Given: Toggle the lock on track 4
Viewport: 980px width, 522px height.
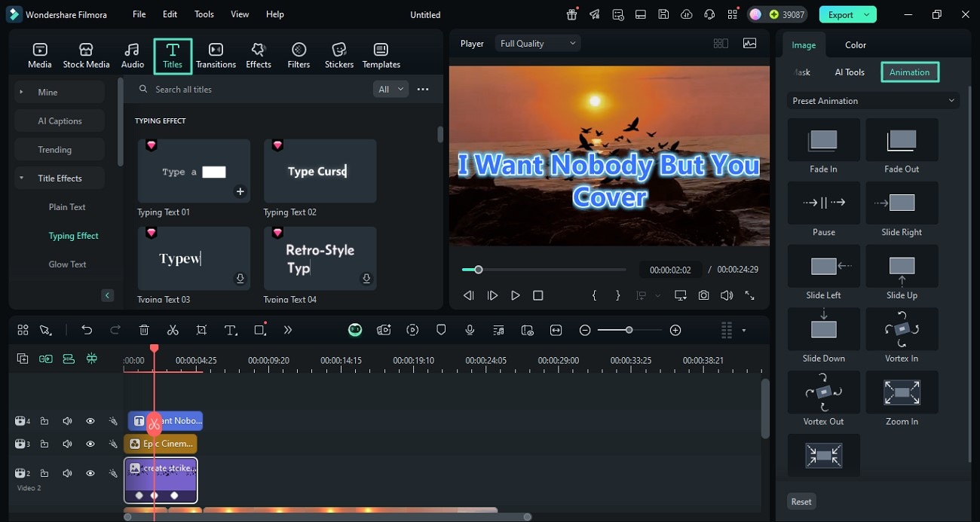Looking at the screenshot, I should point(44,421).
